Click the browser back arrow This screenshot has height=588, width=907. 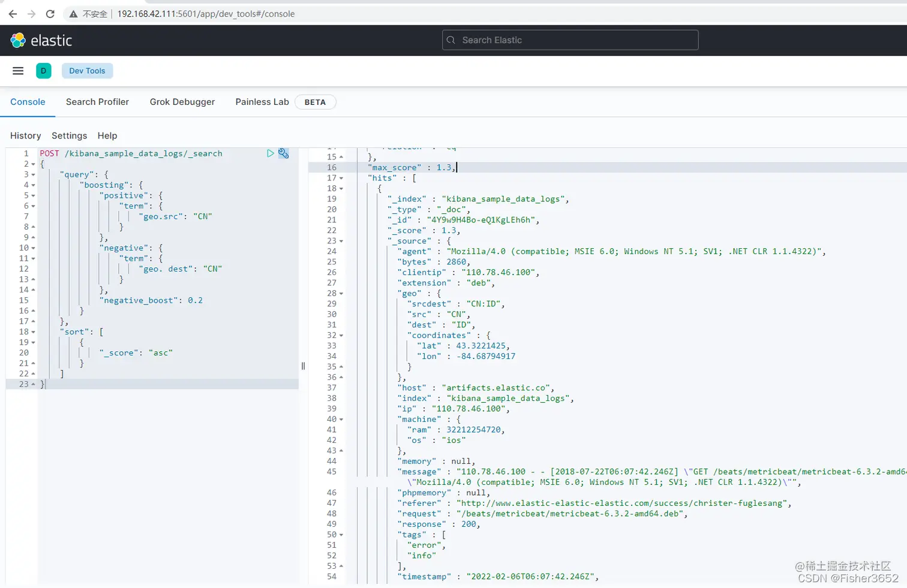click(x=13, y=14)
